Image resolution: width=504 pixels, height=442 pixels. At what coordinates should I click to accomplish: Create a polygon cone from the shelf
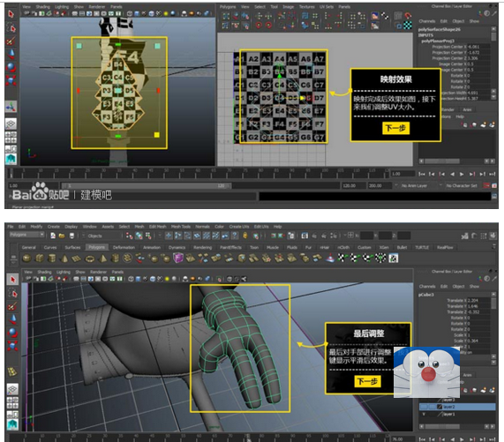coord(64,258)
